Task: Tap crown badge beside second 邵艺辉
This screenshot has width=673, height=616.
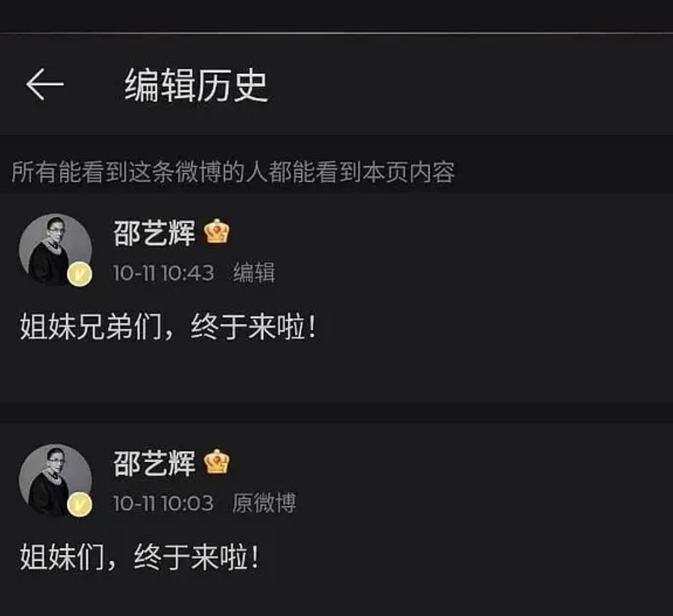Action: pyautogui.click(x=217, y=462)
